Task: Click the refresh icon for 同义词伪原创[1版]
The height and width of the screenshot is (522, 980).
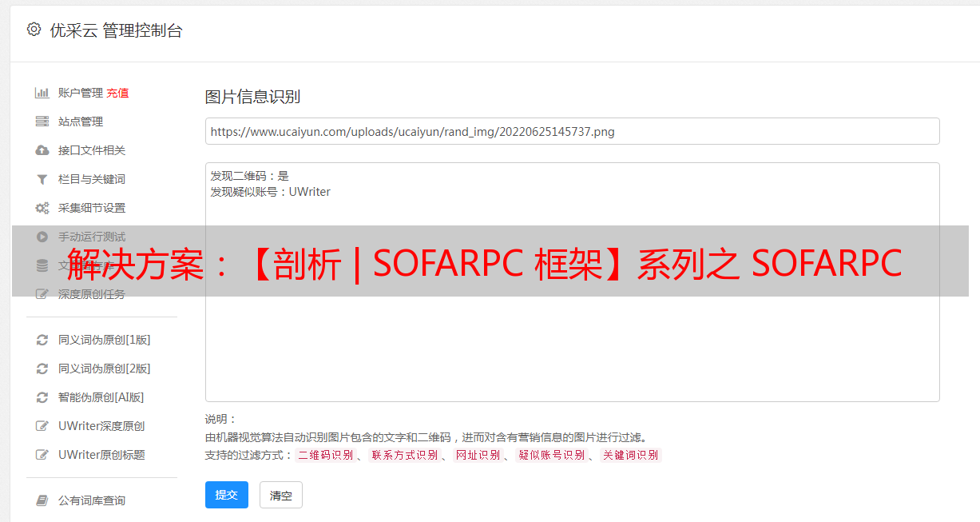Action: [42, 340]
